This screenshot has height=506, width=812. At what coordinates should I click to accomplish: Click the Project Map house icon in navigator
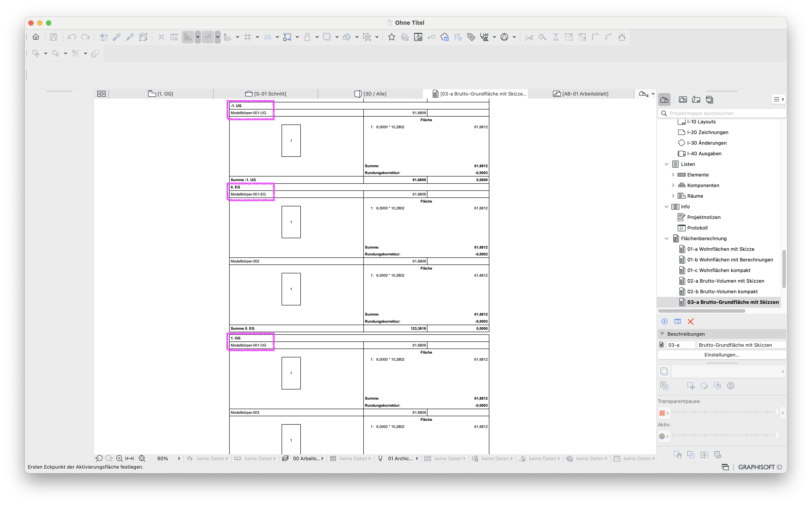[x=664, y=99]
